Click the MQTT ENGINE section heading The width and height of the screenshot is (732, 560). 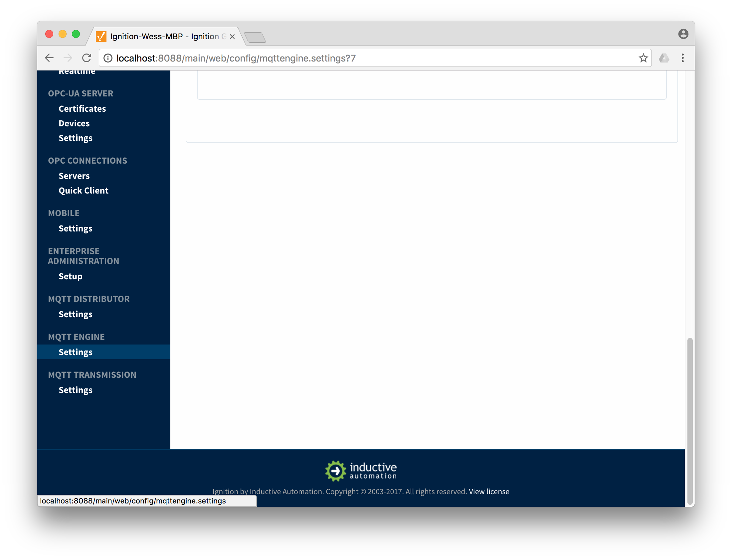point(76,337)
